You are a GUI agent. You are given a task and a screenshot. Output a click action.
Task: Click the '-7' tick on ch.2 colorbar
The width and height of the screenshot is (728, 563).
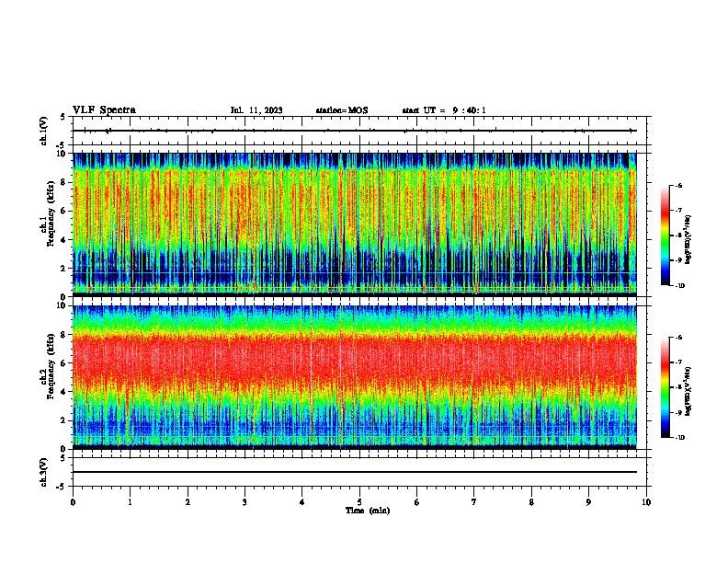click(678, 362)
